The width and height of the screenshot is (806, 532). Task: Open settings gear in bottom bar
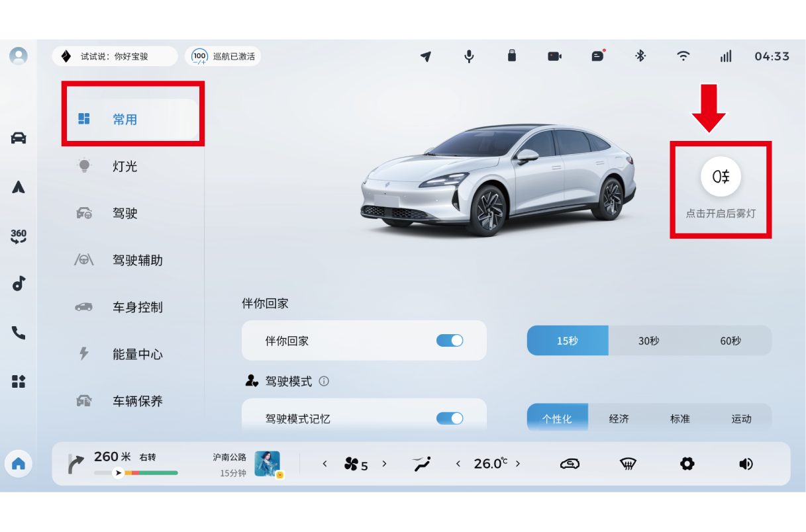click(x=687, y=464)
